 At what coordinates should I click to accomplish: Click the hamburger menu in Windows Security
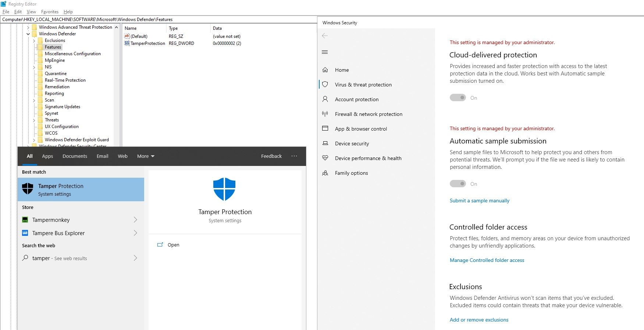[x=325, y=52]
